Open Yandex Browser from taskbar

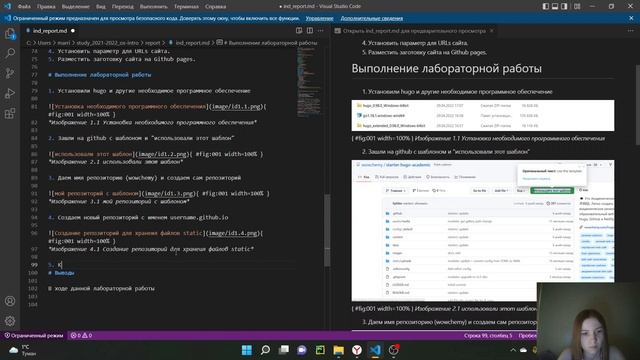[x=357, y=350]
